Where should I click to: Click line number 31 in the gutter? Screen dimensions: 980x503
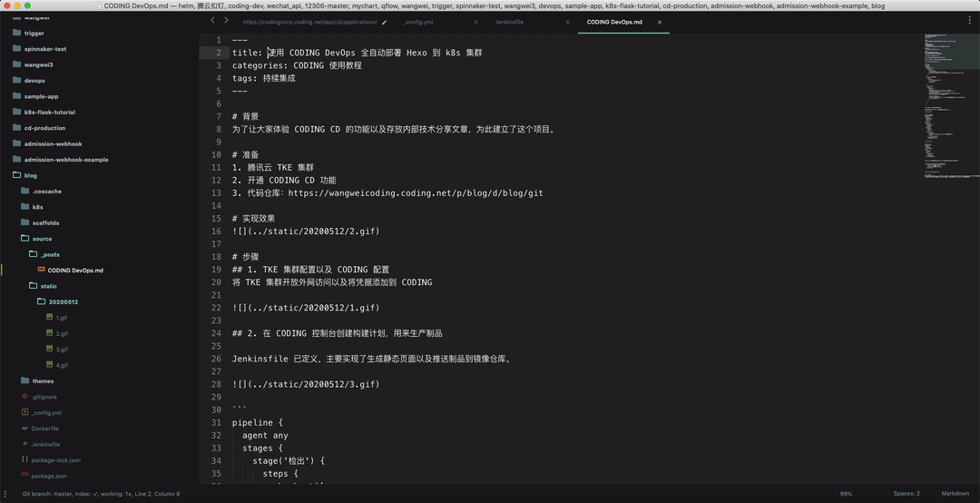click(216, 422)
